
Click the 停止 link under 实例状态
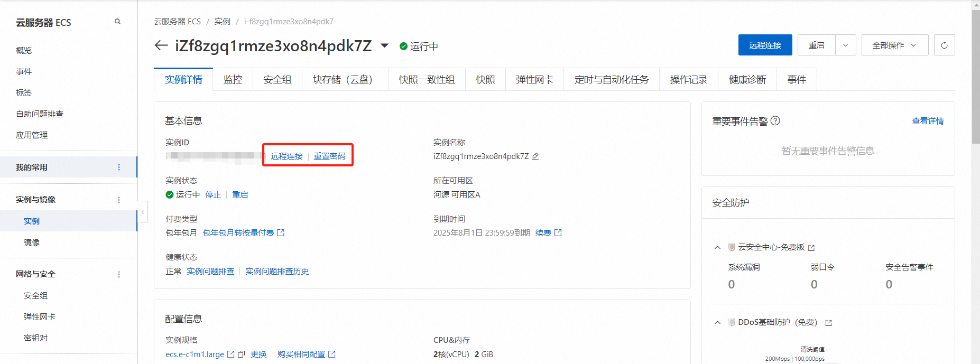click(x=213, y=194)
